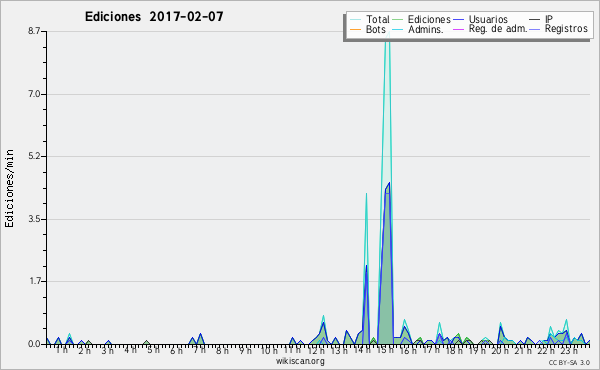Click the wikiscan.org caption below the chart
This screenshot has width=600, height=370.
point(300,361)
